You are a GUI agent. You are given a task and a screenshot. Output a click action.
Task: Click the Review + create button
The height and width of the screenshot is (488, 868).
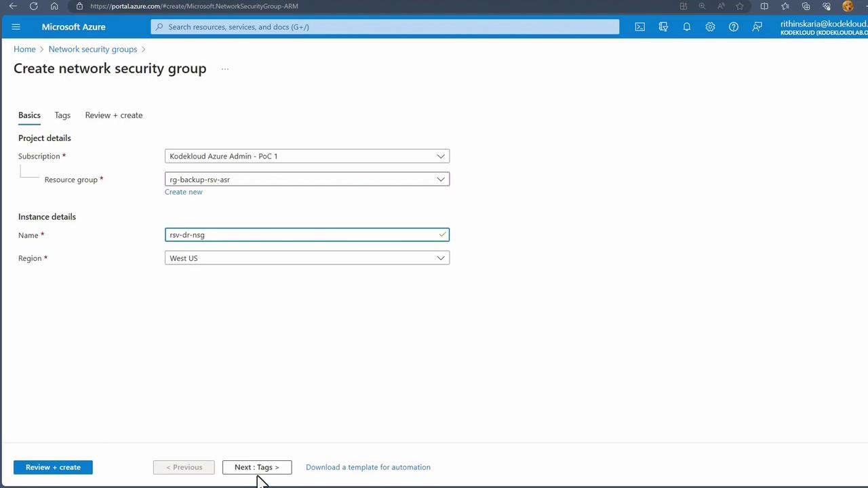tap(53, 467)
